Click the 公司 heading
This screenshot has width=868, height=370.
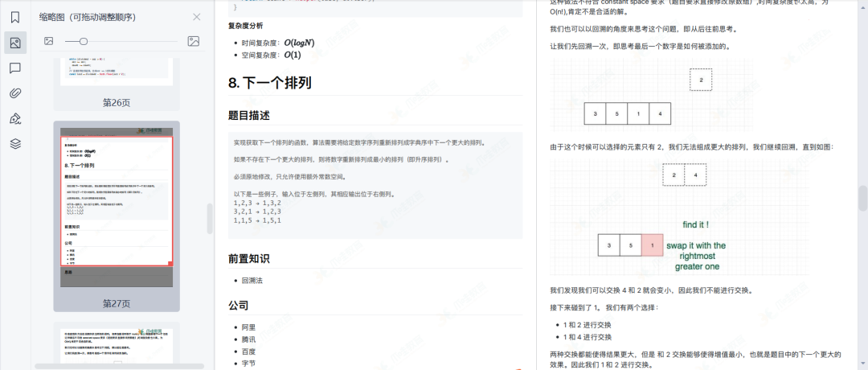click(x=239, y=305)
